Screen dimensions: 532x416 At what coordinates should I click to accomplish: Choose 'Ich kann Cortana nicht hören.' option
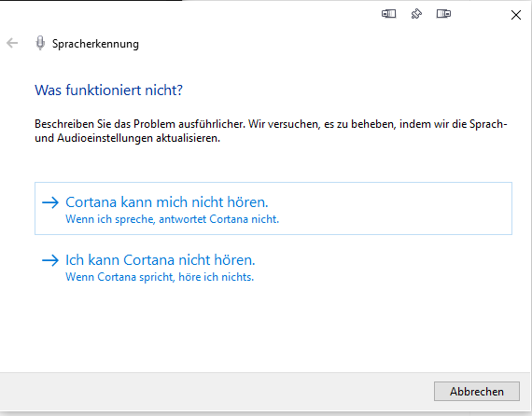click(273, 267)
